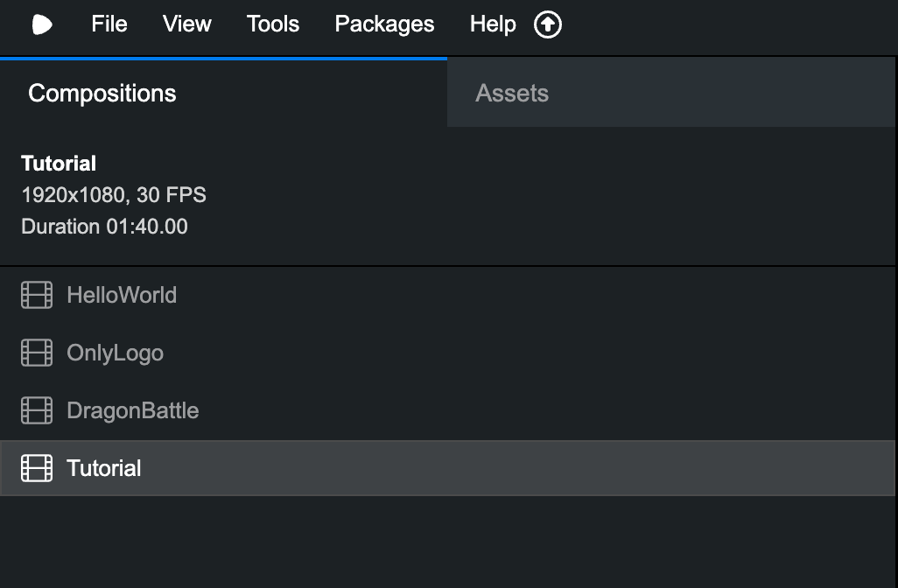Click the film icon beside DragonBattle
This screenshot has width=898, height=588.
pos(37,410)
